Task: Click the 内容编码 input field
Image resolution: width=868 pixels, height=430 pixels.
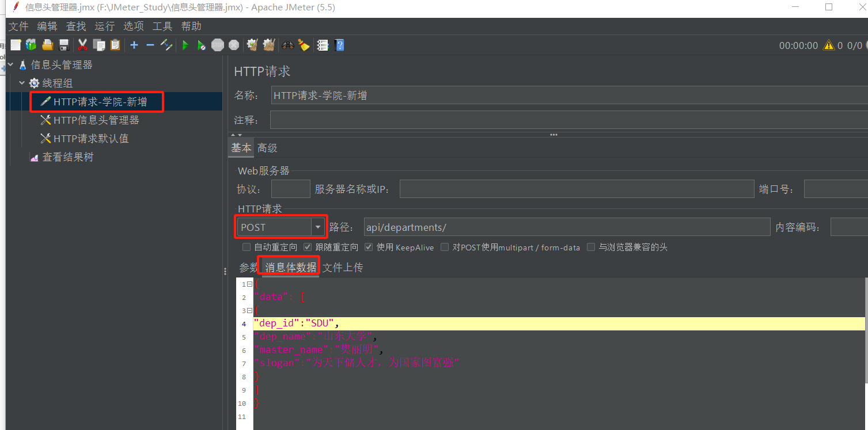Action: pos(849,227)
